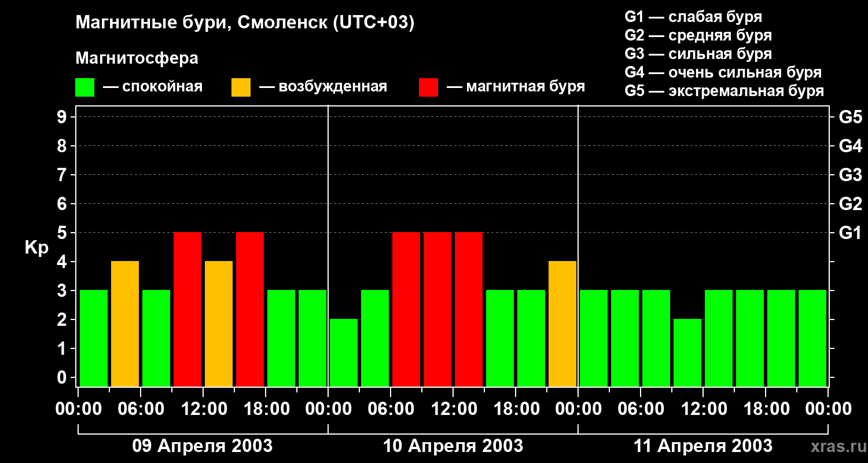Select the first red Kp 5 bar on 09 April
This screenshot has height=463, width=868.
(187, 310)
